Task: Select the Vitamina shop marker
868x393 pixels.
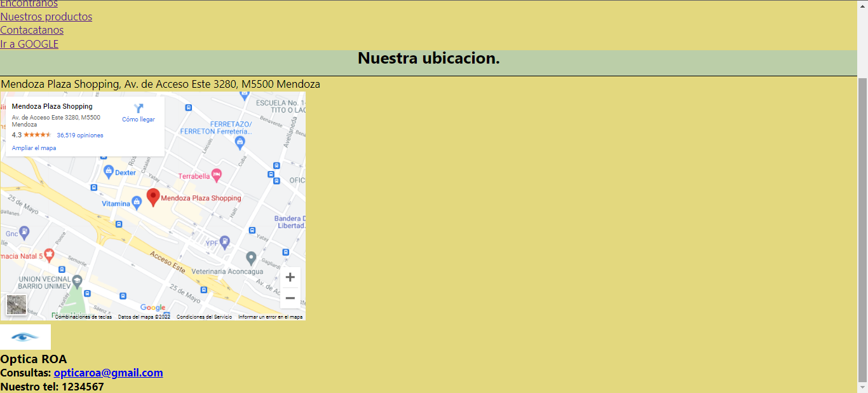Action: point(137,203)
